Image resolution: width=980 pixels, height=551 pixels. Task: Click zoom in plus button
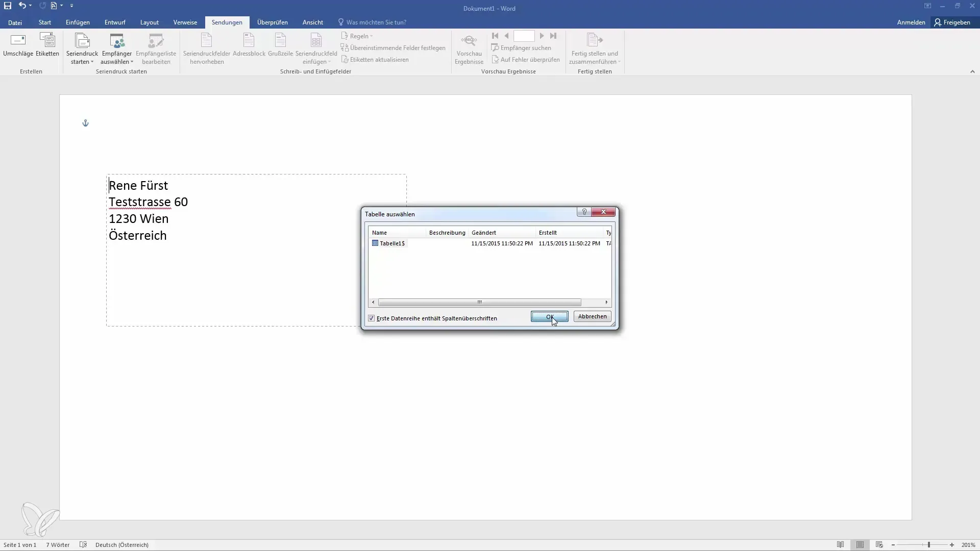coord(952,545)
